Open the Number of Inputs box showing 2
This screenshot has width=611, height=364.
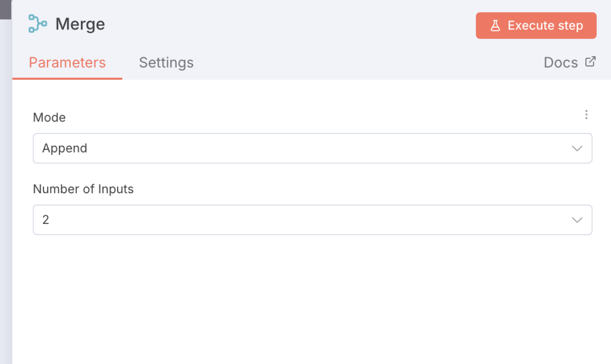312,220
